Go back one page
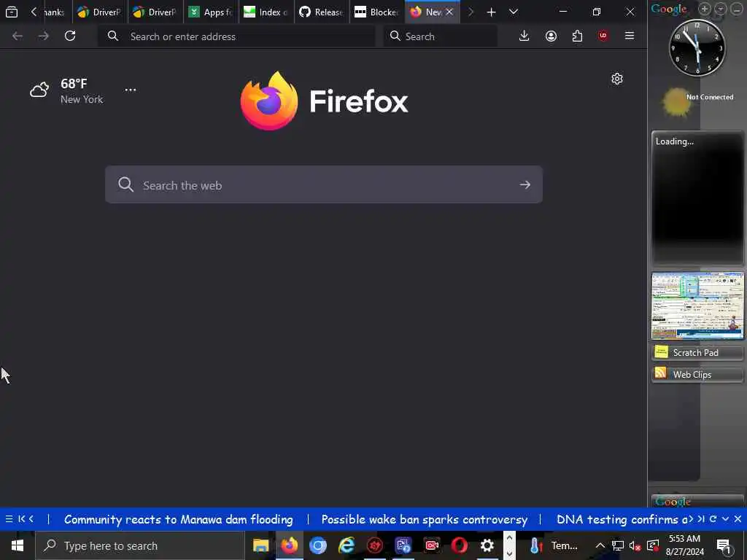The height and width of the screenshot is (560, 747). pyautogui.click(x=18, y=36)
